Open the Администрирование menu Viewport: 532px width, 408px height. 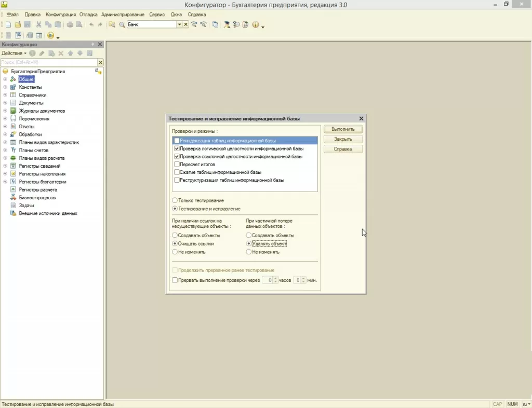[x=123, y=15]
